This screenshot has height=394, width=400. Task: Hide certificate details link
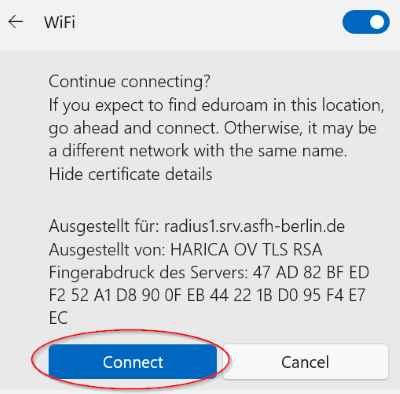[x=130, y=174]
